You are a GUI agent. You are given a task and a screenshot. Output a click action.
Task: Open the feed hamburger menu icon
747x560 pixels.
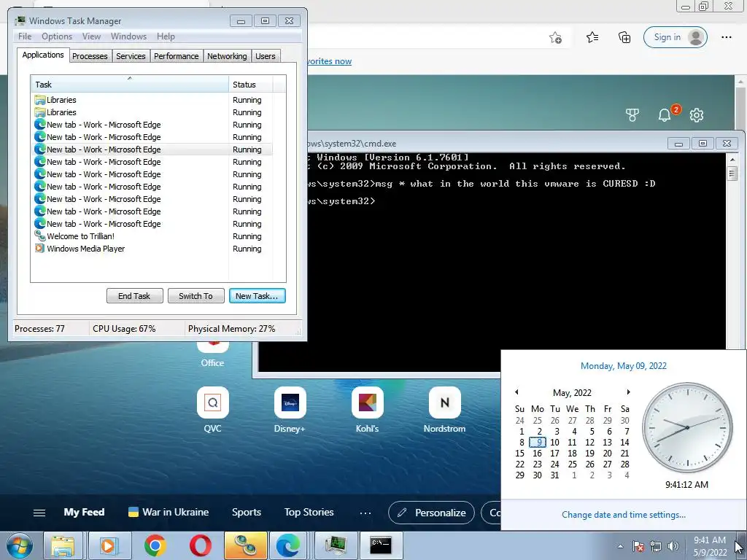[39, 513]
